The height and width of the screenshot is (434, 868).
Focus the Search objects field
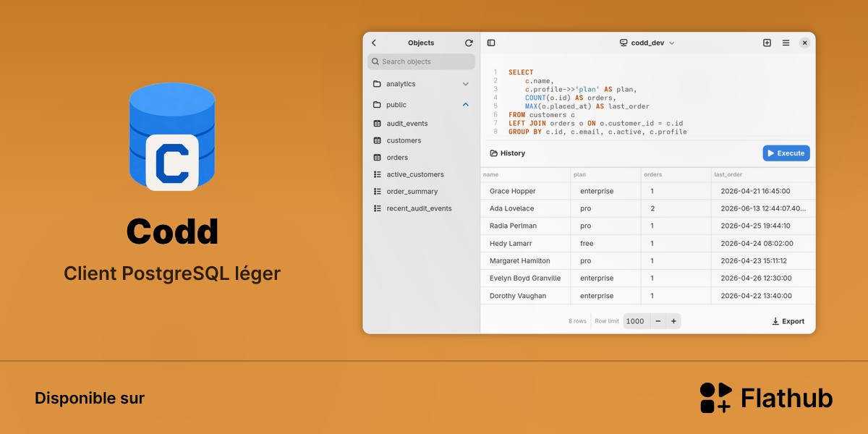pos(421,61)
